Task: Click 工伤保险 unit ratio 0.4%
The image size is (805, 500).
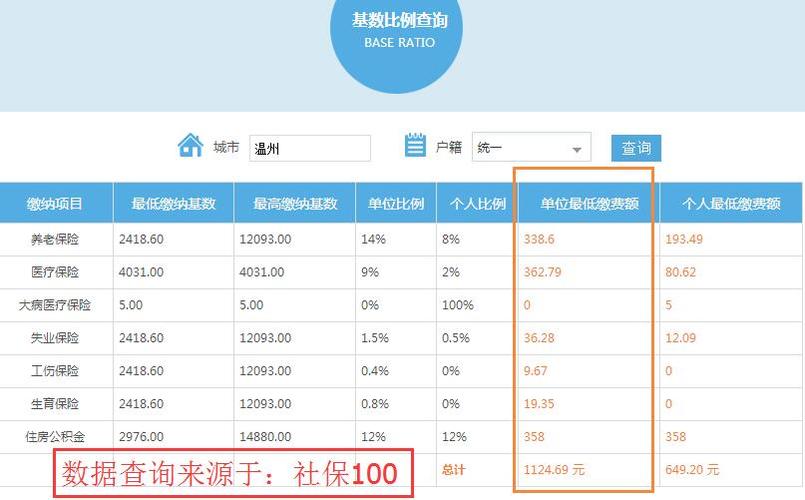Action: (x=375, y=371)
